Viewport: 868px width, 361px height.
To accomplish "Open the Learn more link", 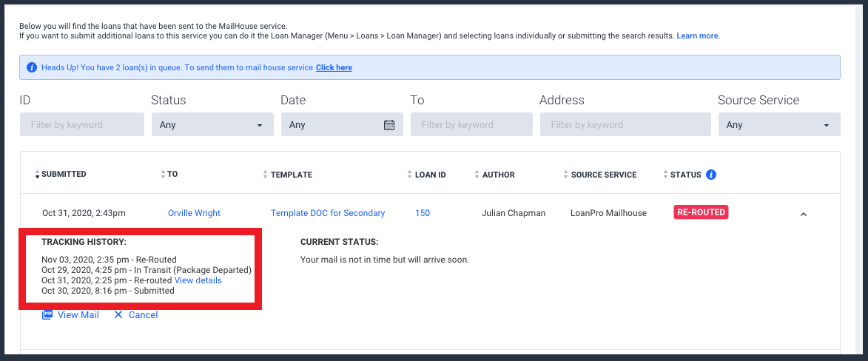I will (698, 36).
